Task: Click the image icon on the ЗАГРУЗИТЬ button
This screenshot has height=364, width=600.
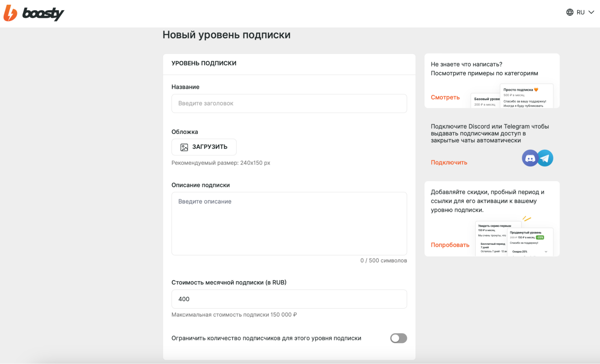Action: coord(184,147)
